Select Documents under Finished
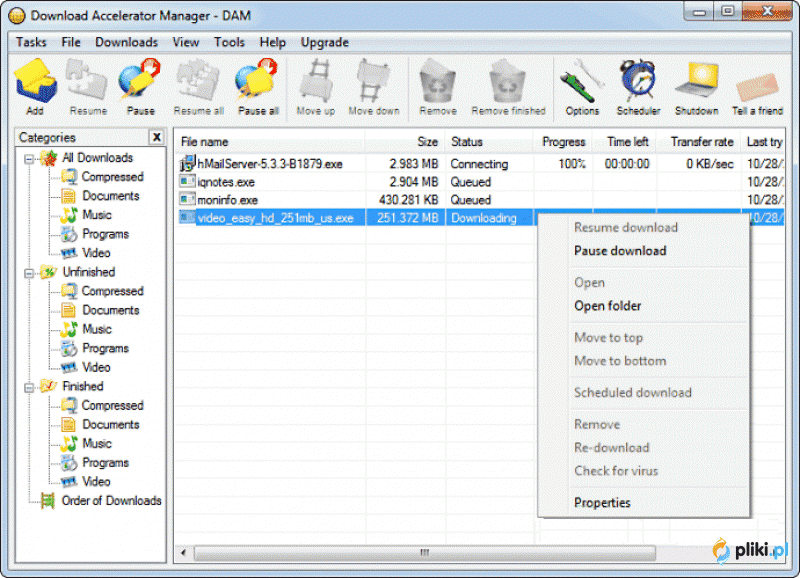Screen dimensions: 800x578 (x=101, y=424)
